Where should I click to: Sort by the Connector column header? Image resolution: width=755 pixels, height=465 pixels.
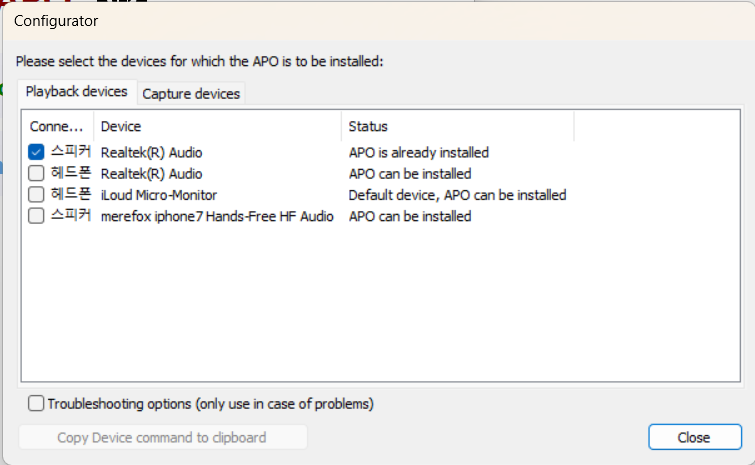click(58, 126)
